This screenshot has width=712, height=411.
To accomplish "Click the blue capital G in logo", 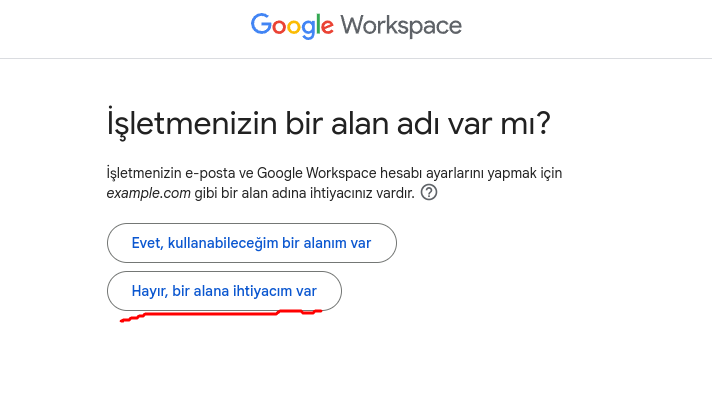I will click(x=261, y=24).
